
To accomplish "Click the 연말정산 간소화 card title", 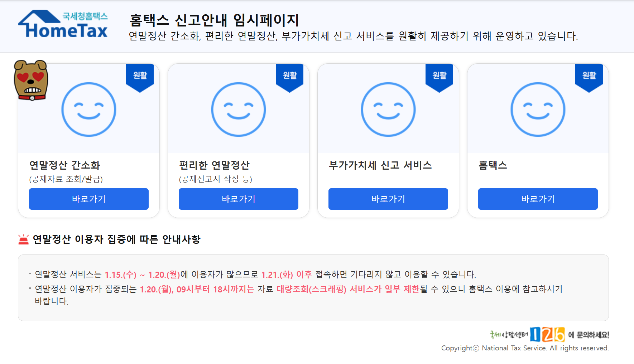I will tap(65, 165).
